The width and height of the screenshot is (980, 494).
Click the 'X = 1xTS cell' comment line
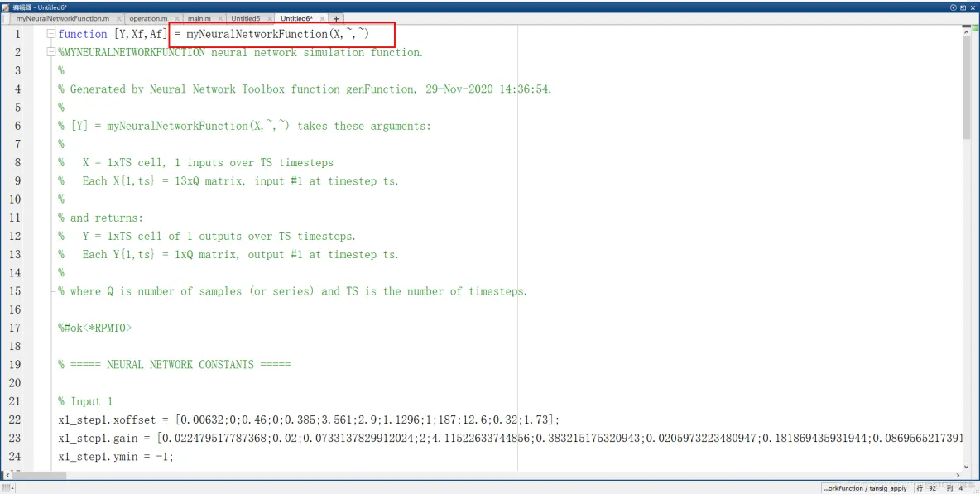tap(195, 162)
